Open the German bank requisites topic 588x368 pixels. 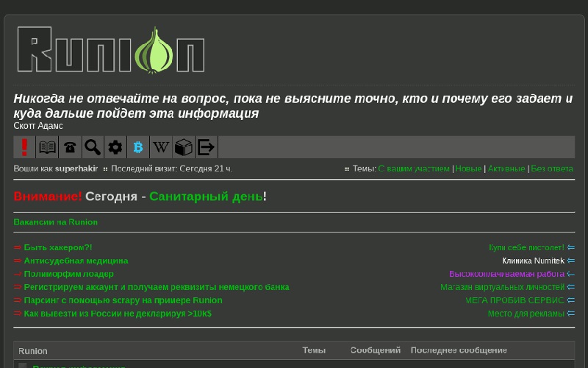click(x=157, y=287)
